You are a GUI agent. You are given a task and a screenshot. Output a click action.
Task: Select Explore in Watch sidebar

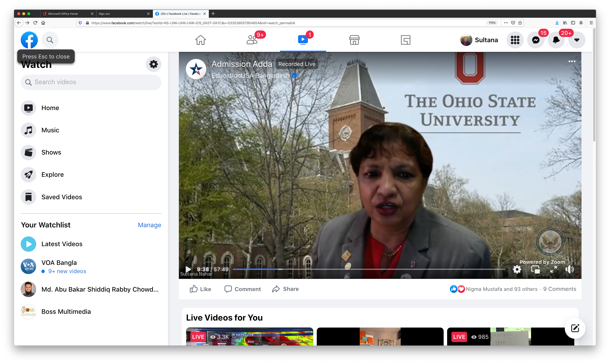pos(91,175)
